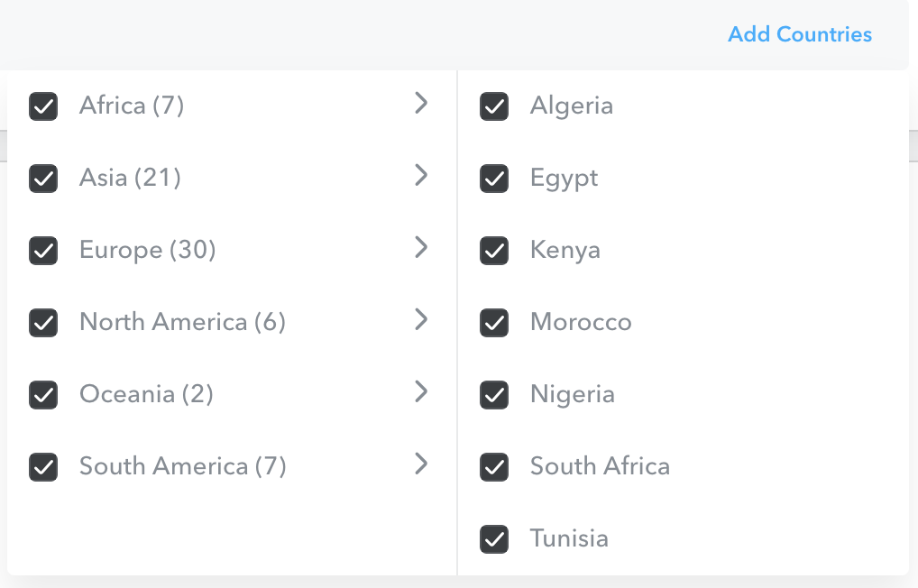Deselect the Egypt checkbox
Image resolution: width=918 pixels, height=588 pixels.
pos(494,179)
